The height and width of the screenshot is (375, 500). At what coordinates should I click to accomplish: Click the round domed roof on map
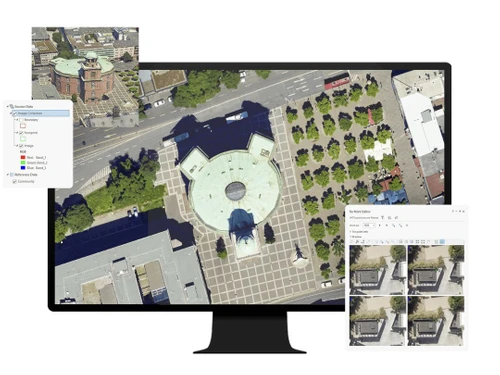[235, 191]
